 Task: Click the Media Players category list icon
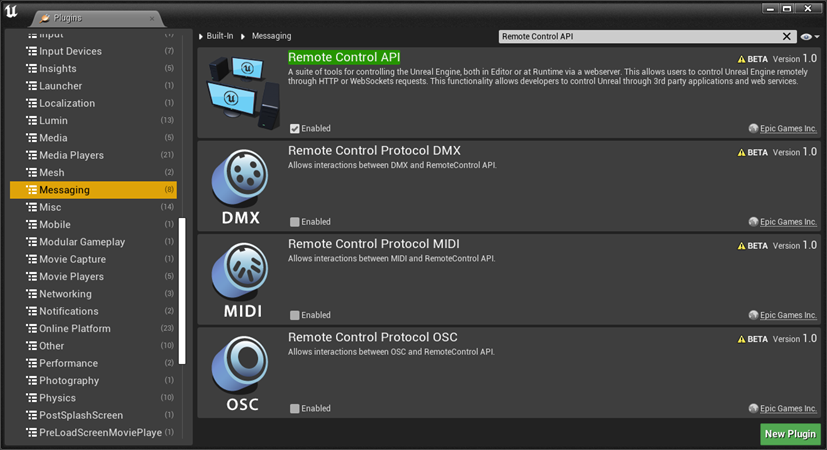click(x=32, y=155)
